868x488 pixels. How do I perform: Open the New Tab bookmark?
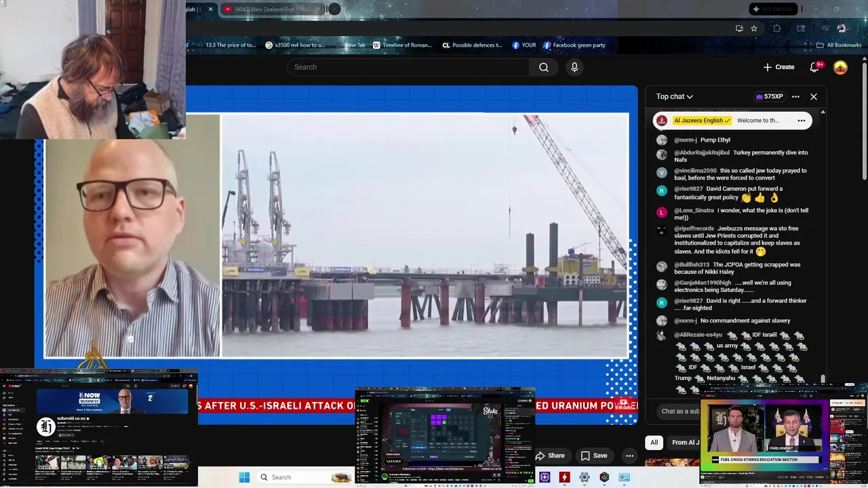click(x=351, y=45)
